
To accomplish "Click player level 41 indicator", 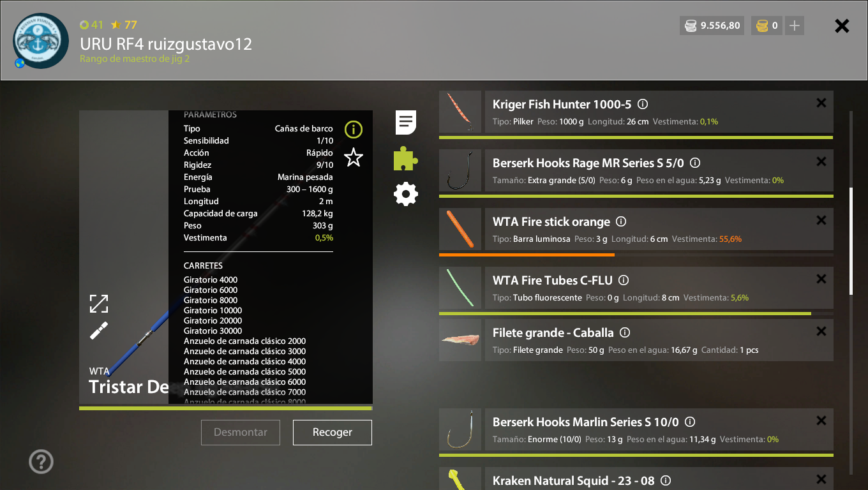I will coord(91,25).
